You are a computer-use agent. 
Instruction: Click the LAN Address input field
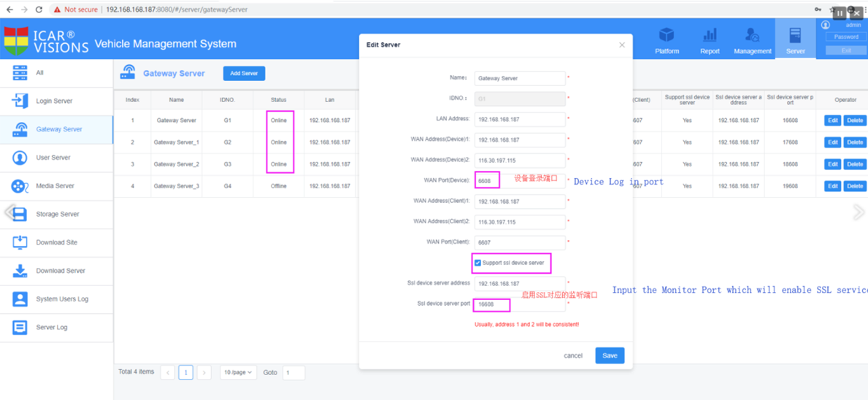tap(520, 120)
